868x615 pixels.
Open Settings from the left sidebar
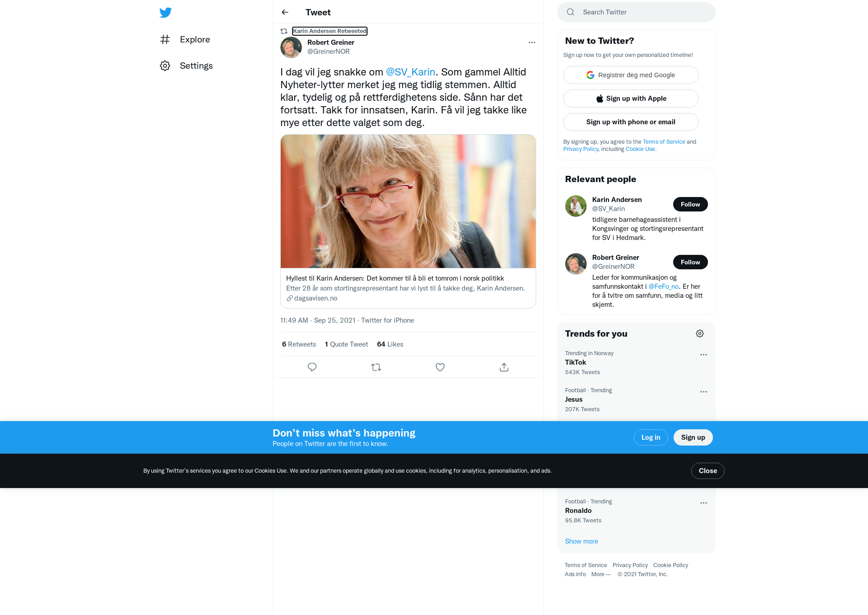click(x=186, y=66)
